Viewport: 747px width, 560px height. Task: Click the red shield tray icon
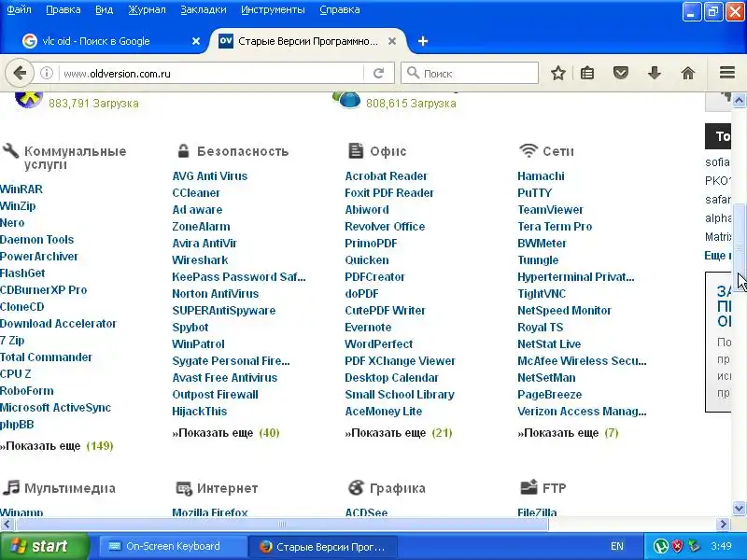[x=677, y=546]
